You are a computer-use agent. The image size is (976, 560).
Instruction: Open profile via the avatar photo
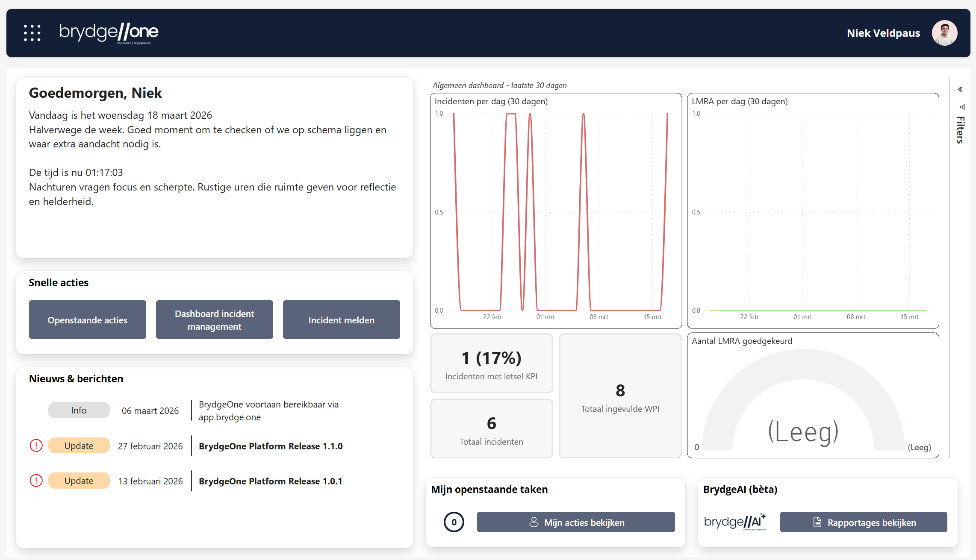pyautogui.click(x=944, y=32)
